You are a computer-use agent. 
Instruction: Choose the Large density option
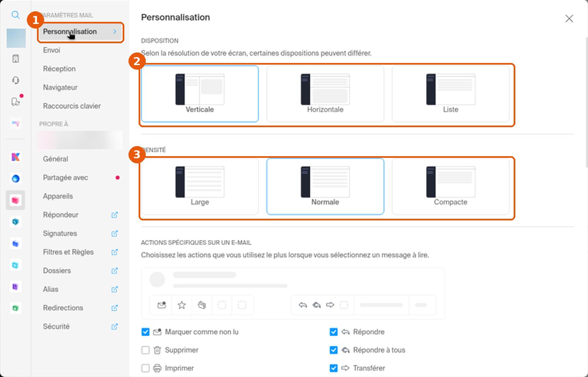click(x=200, y=186)
